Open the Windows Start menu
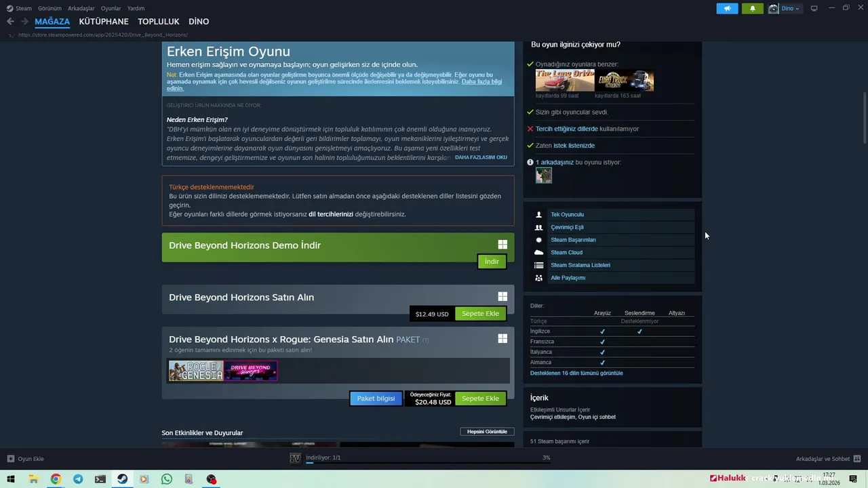The image size is (868, 488). [10, 479]
